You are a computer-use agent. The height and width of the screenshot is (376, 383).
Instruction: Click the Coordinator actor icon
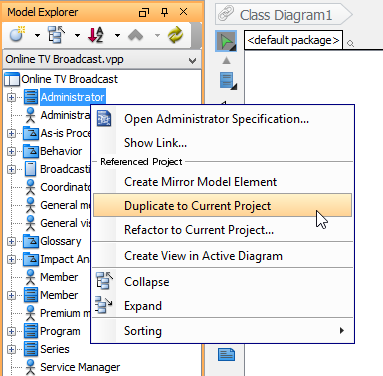(30, 187)
